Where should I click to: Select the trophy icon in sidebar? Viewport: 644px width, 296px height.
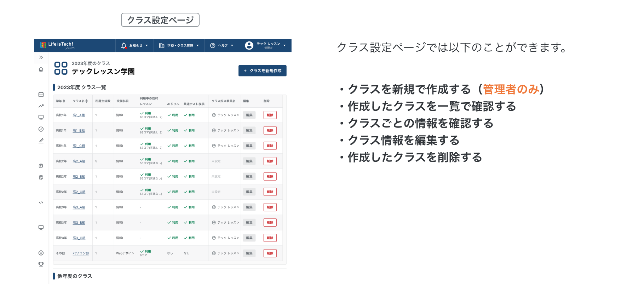point(41,264)
